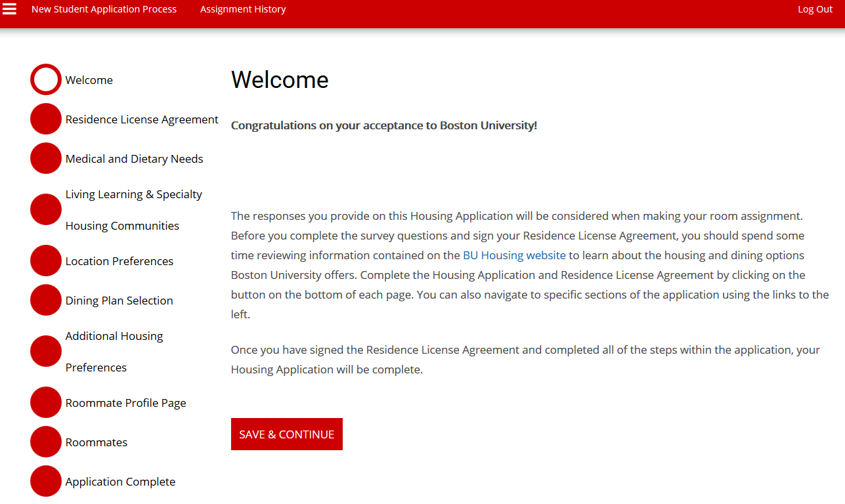Click the Additional Housing Preferences circle icon

[x=46, y=351]
